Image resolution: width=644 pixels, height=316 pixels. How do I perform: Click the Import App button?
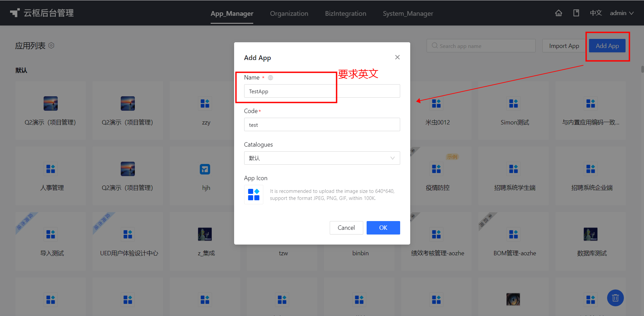(564, 46)
